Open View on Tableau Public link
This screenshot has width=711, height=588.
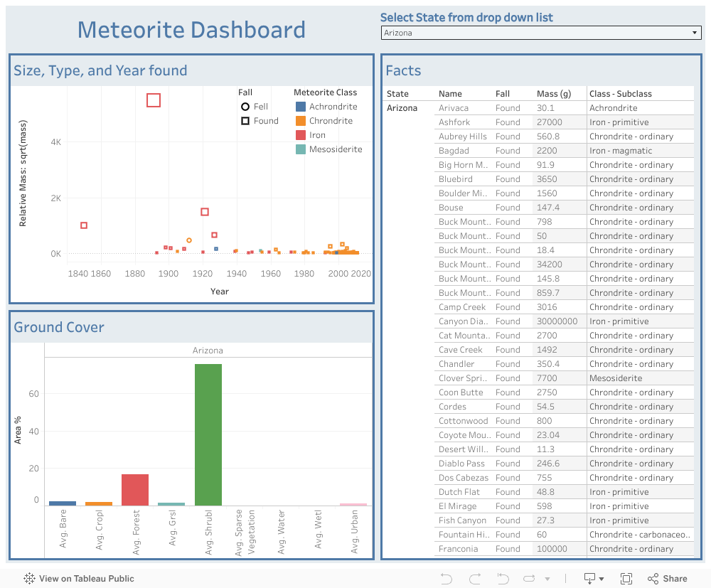point(79,579)
